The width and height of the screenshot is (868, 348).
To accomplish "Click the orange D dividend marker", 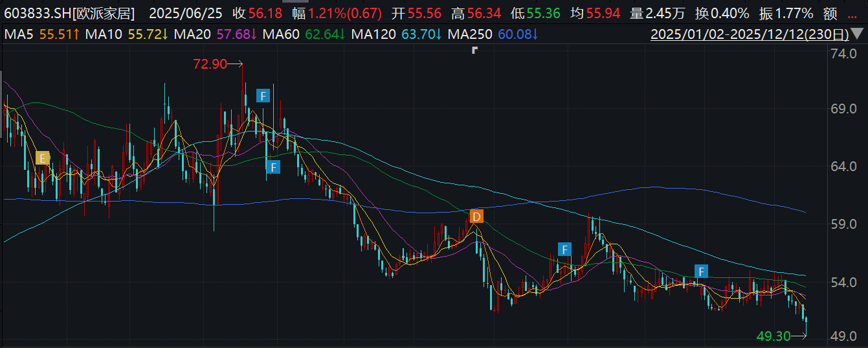I will pos(476,216).
